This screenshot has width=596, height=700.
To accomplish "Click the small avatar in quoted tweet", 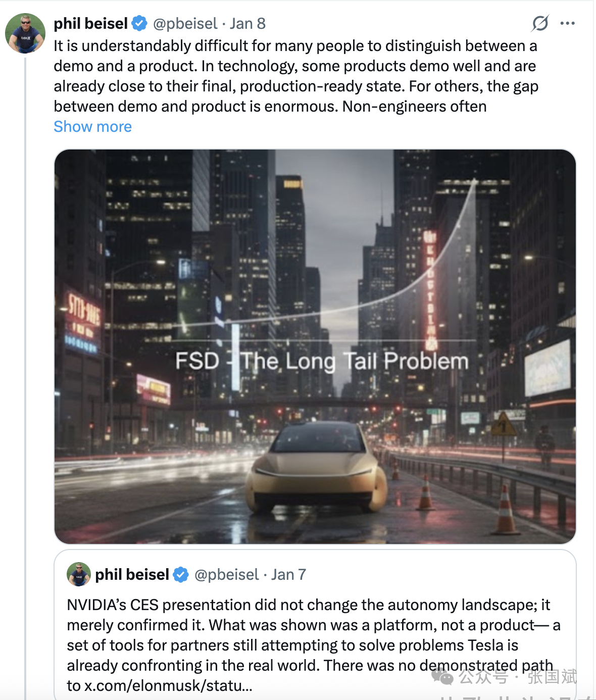I will 79,574.
